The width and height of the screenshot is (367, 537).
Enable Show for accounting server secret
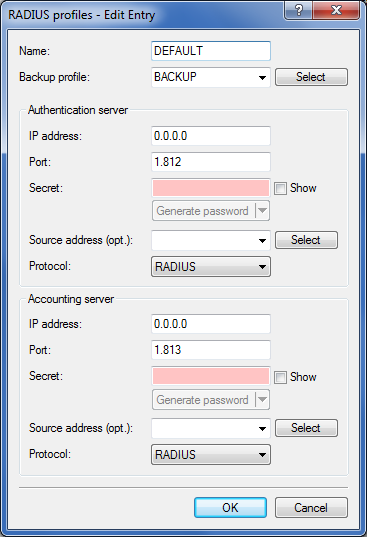tap(280, 377)
